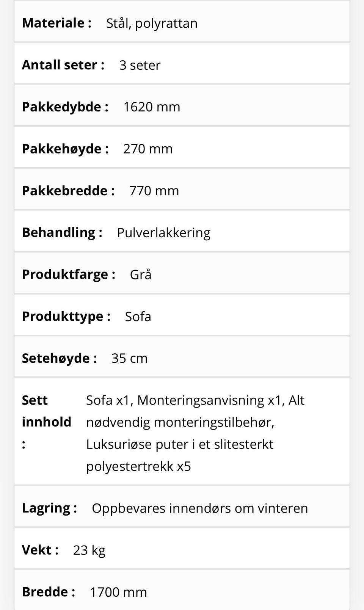Click the 35 cm seat height value
Screen dimensions: 364x610
[129, 359]
